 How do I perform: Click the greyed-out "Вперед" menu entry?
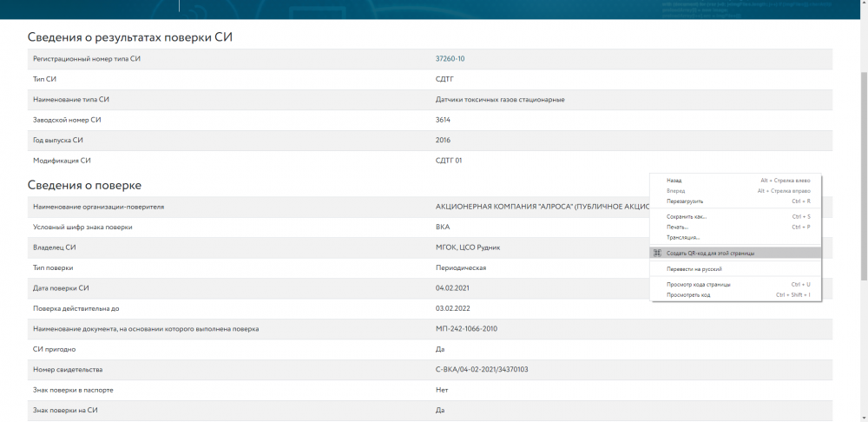676,190
